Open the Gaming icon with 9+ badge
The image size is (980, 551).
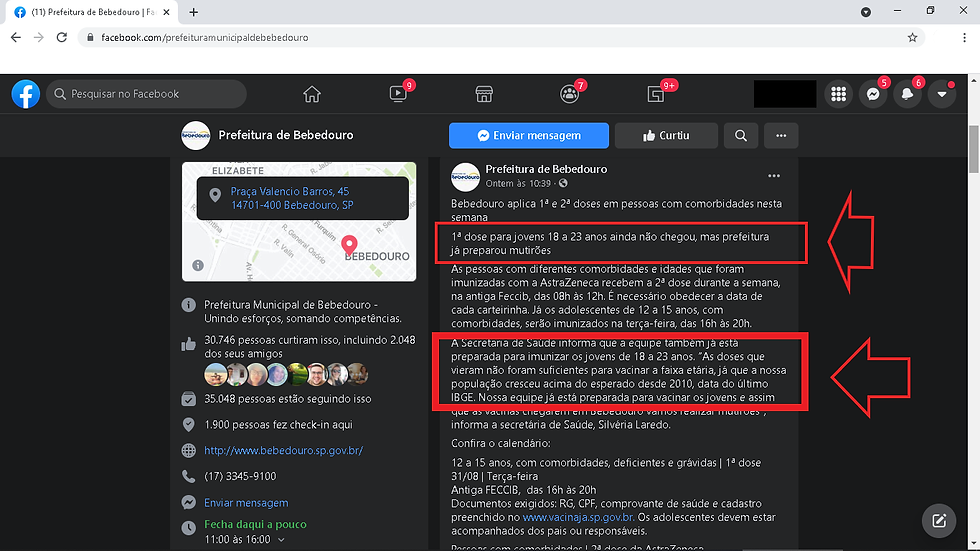click(x=656, y=94)
